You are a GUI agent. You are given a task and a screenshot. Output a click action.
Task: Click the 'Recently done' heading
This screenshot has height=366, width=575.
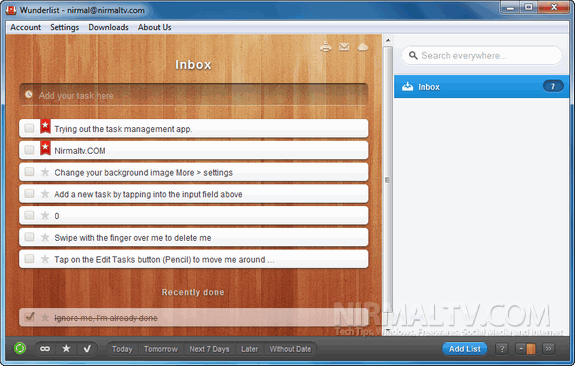coord(193,292)
